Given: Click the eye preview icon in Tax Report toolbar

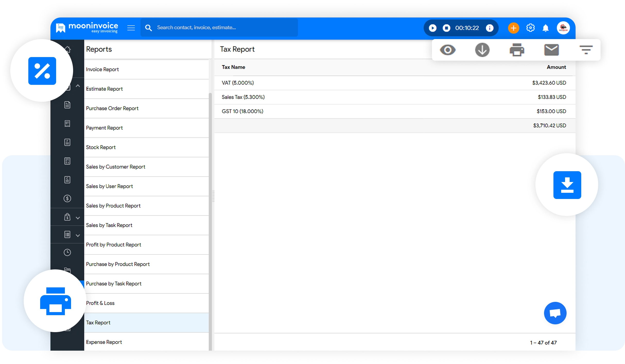Looking at the screenshot, I should (x=448, y=50).
